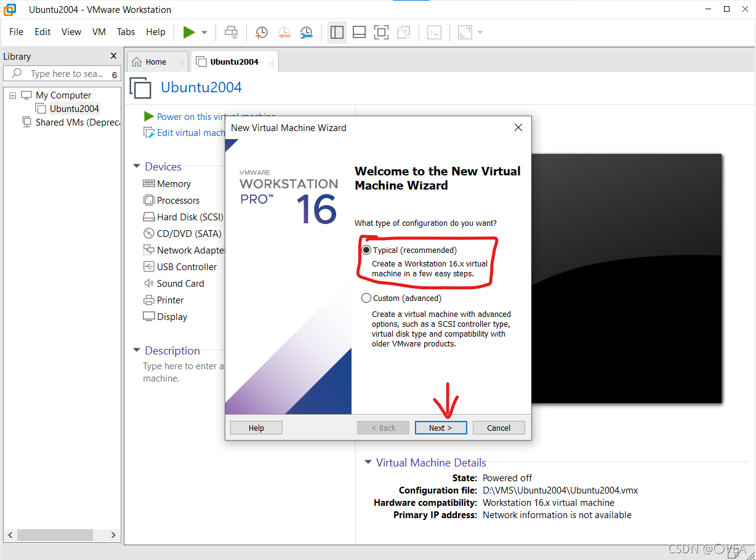Viewport: 756px width, 560px height.
Task: Select the Custom (advanced) radio button
Action: tap(367, 298)
